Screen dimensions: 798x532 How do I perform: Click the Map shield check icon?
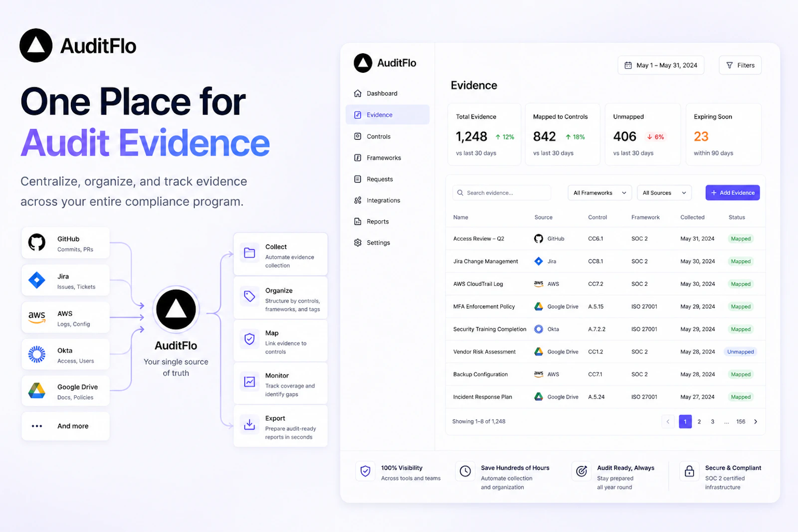[249, 340]
